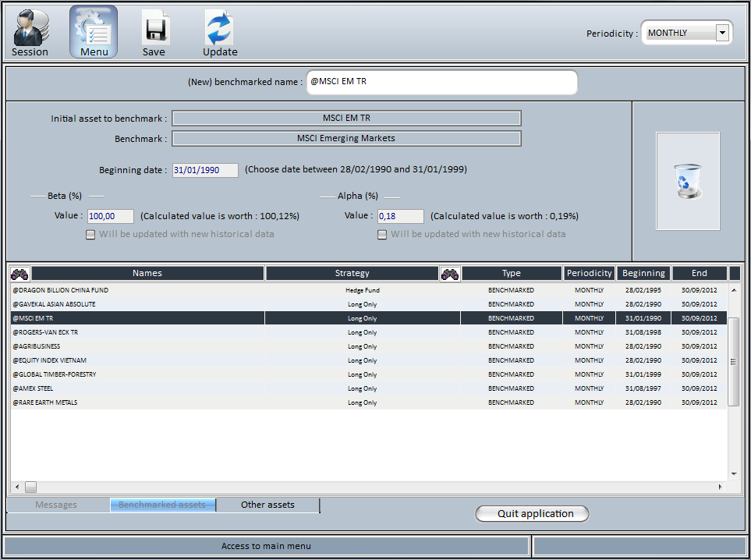Image resolution: width=751 pixels, height=560 pixels.
Task: Click the Initial asset MSCI EM TR button
Action: pos(346,119)
